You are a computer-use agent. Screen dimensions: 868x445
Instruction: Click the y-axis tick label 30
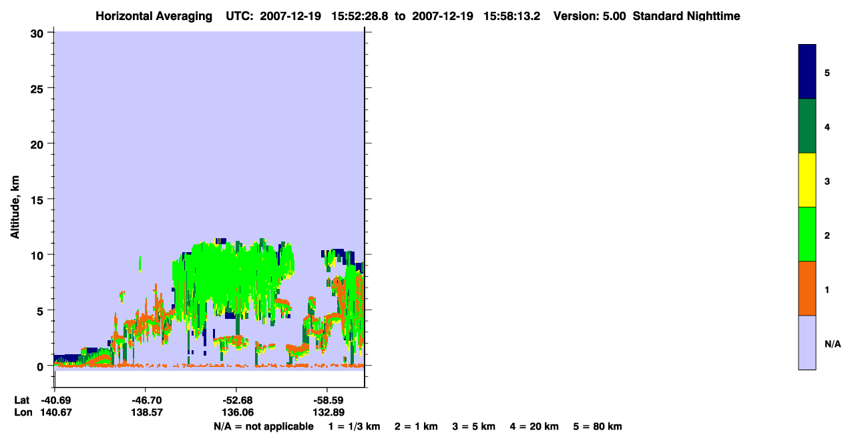pyautogui.click(x=38, y=33)
